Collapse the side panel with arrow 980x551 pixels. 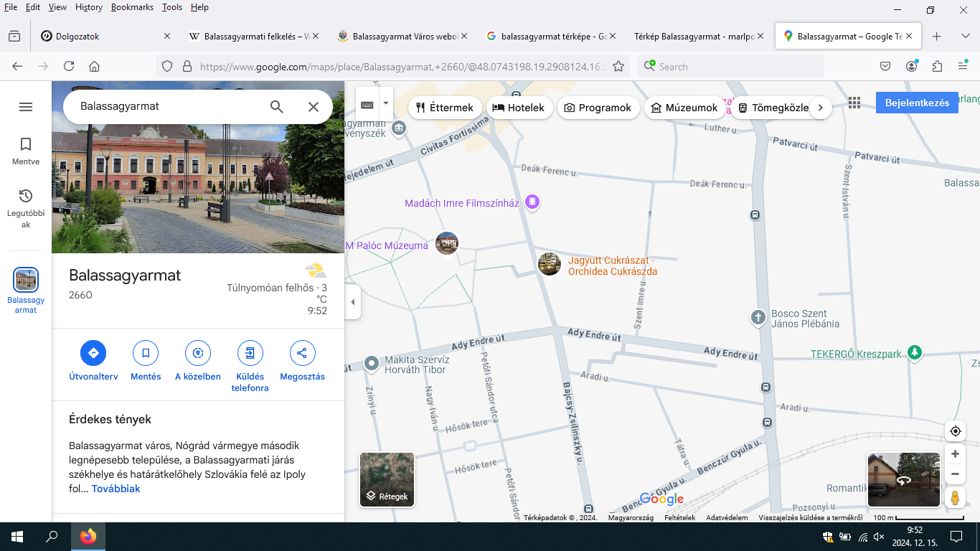(352, 302)
